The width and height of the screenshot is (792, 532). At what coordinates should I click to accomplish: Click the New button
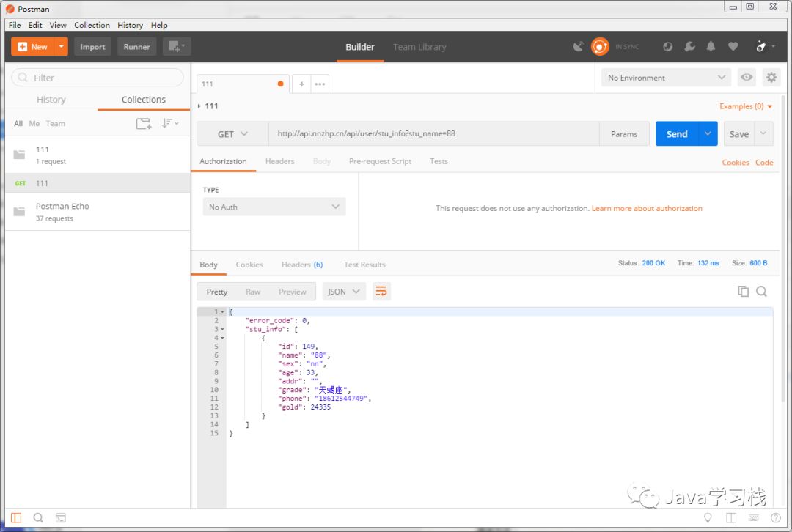(x=33, y=47)
